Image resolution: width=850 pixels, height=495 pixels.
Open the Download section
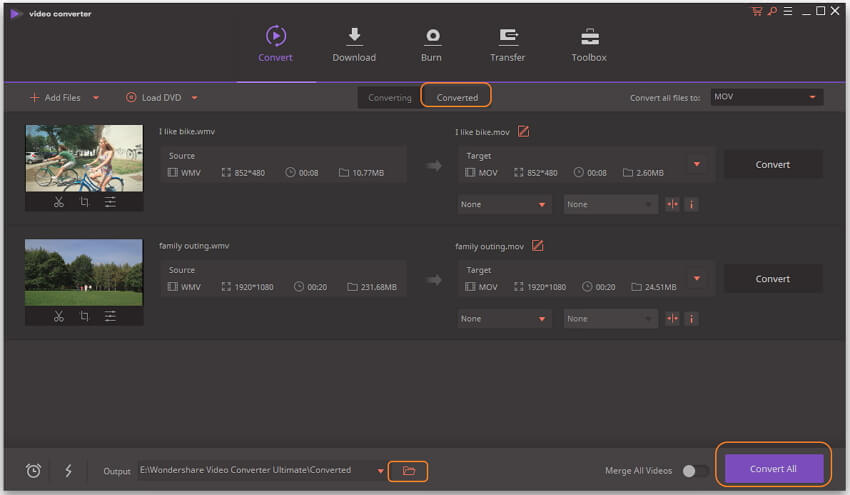[354, 44]
